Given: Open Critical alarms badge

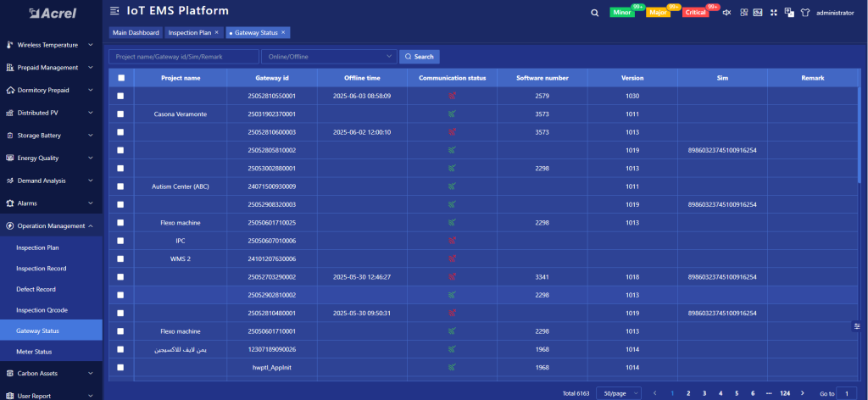Looking at the screenshot, I should (x=695, y=12).
